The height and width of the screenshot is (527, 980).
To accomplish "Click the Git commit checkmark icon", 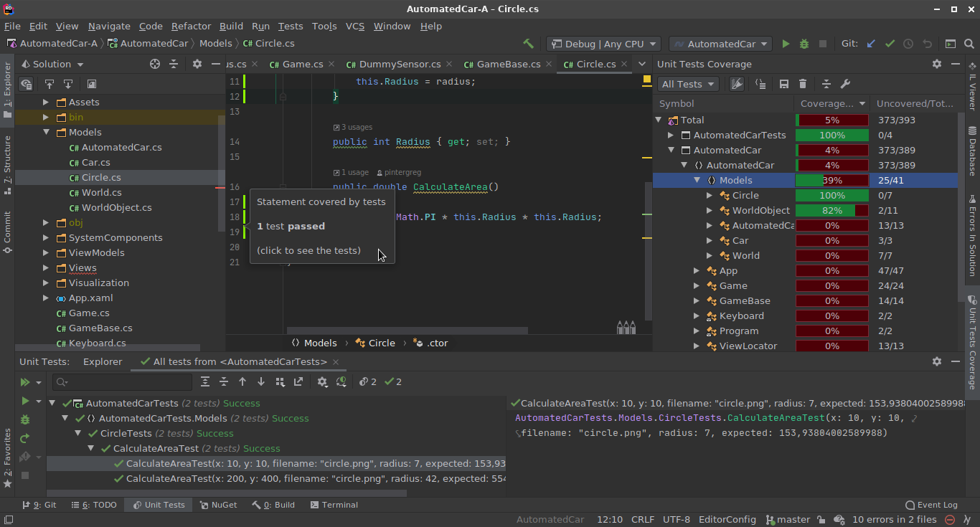I will coord(890,44).
